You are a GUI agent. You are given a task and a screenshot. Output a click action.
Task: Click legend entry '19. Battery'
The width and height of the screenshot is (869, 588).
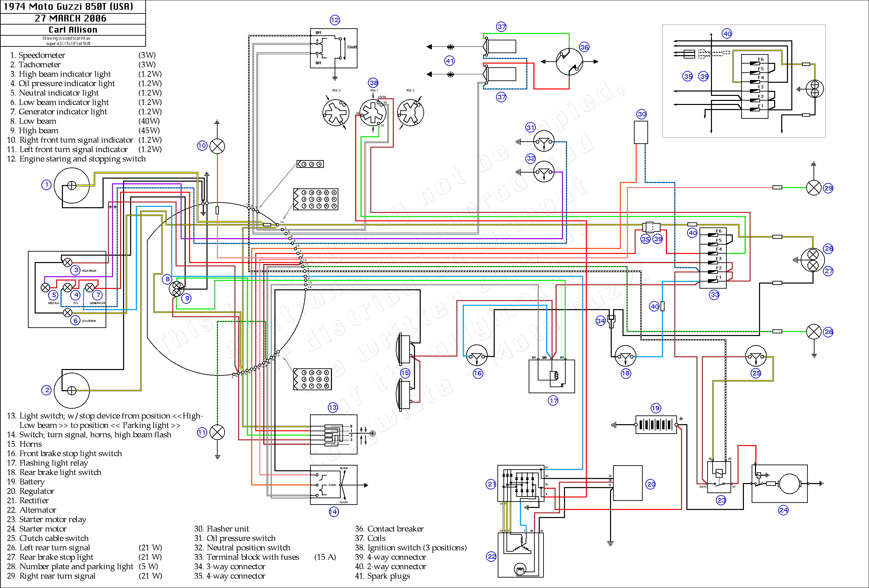pos(26,482)
